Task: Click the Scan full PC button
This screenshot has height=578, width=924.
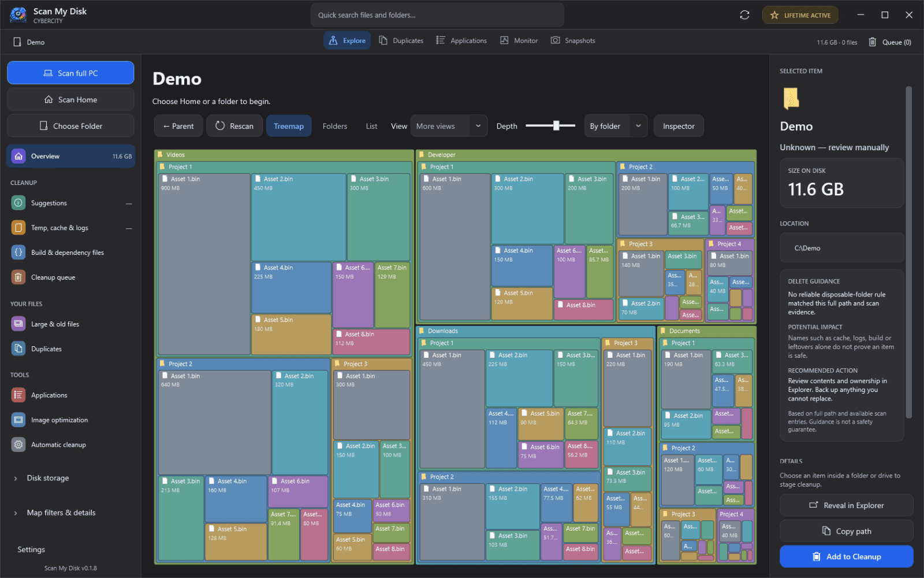Action: pyautogui.click(x=70, y=73)
